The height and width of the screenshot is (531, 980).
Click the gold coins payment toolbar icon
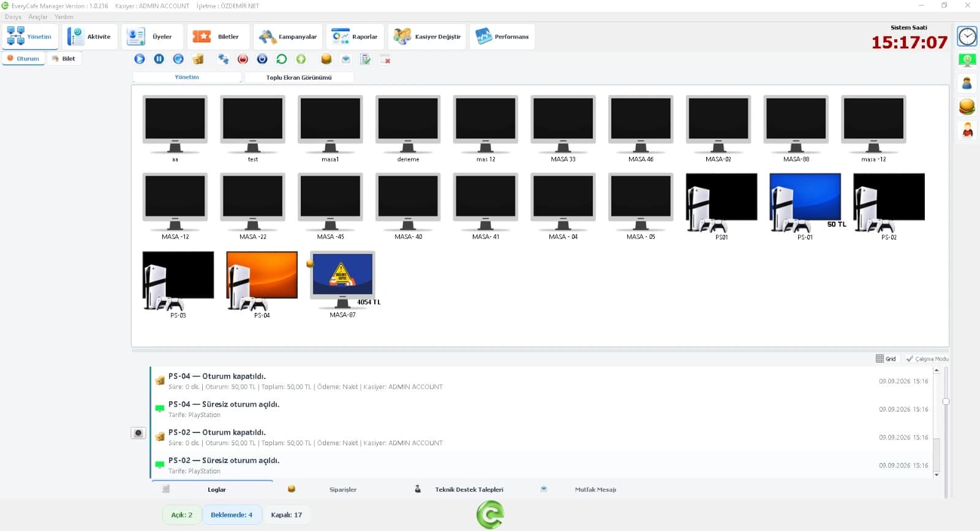[x=198, y=59]
